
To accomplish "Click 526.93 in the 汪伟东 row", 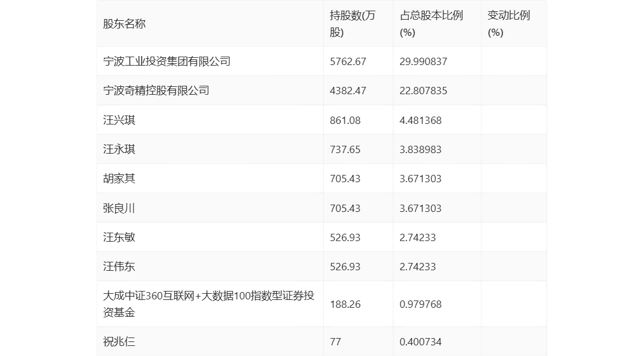I will (x=345, y=266).
